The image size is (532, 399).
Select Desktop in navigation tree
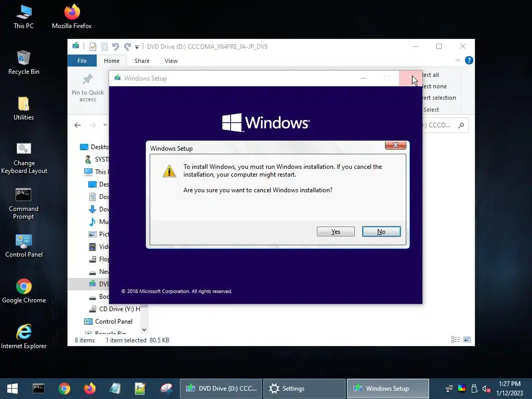[x=95, y=147]
